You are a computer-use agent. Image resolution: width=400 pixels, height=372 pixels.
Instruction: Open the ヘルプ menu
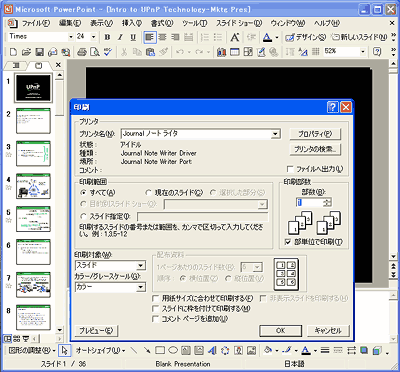(x=327, y=23)
